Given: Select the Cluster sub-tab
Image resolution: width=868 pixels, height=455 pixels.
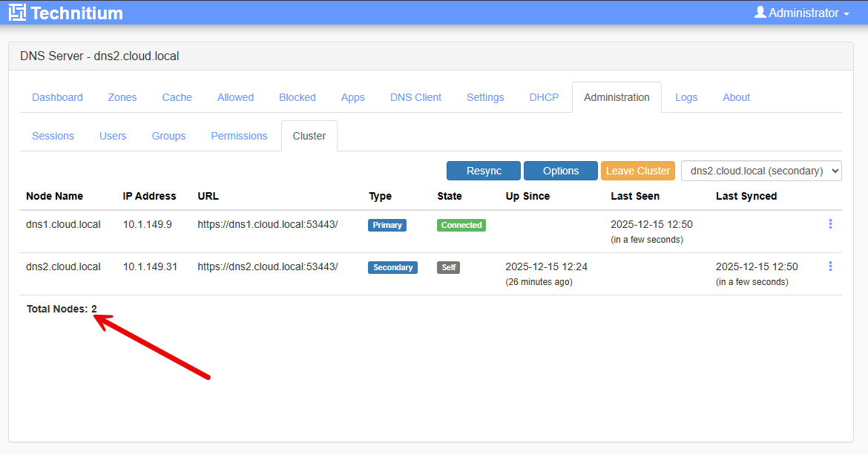Looking at the screenshot, I should (309, 136).
